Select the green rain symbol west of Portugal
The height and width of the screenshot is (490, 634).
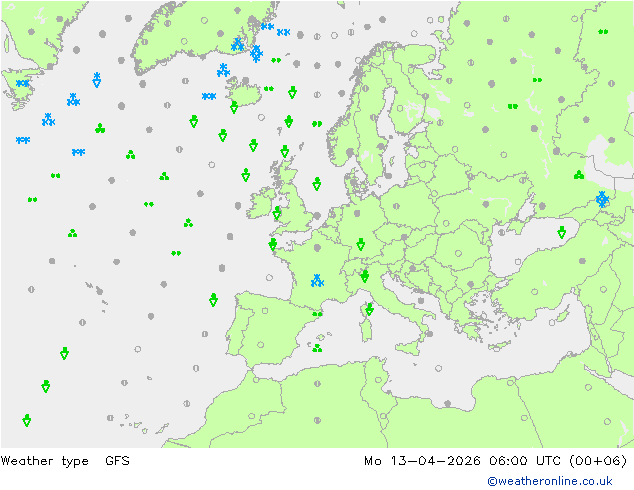(213, 300)
